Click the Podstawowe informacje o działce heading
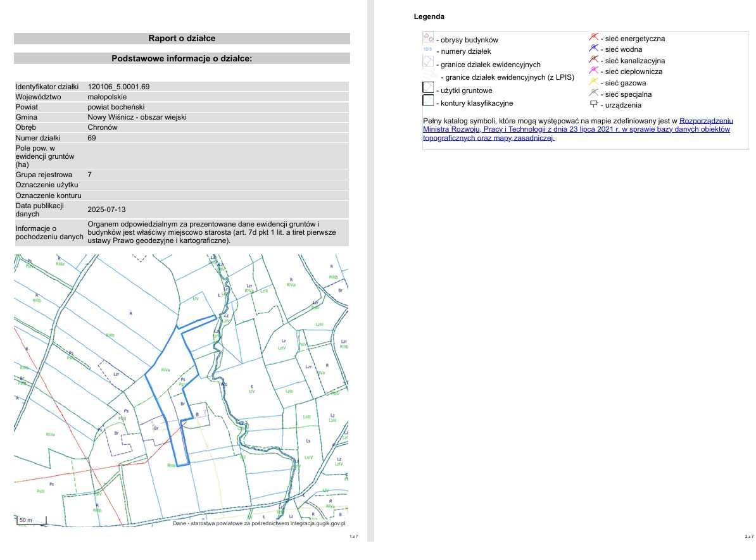This screenshot has height=560, width=756. [x=182, y=58]
